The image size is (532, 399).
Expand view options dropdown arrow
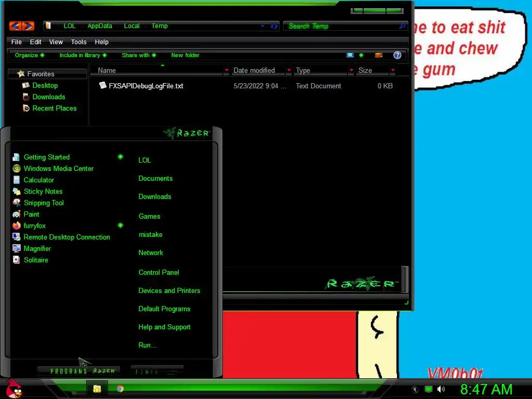pos(361,55)
